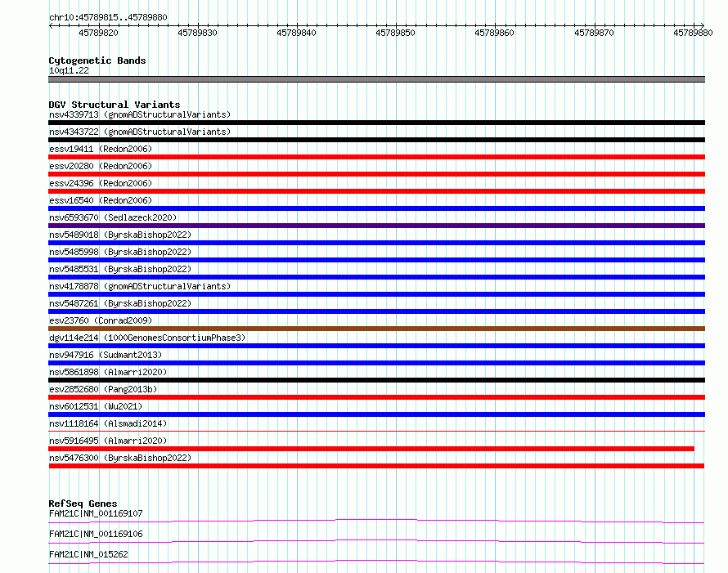This screenshot has width=728, height=573.
Task: Click the red bar under essv19411
Action: [376, 157]
